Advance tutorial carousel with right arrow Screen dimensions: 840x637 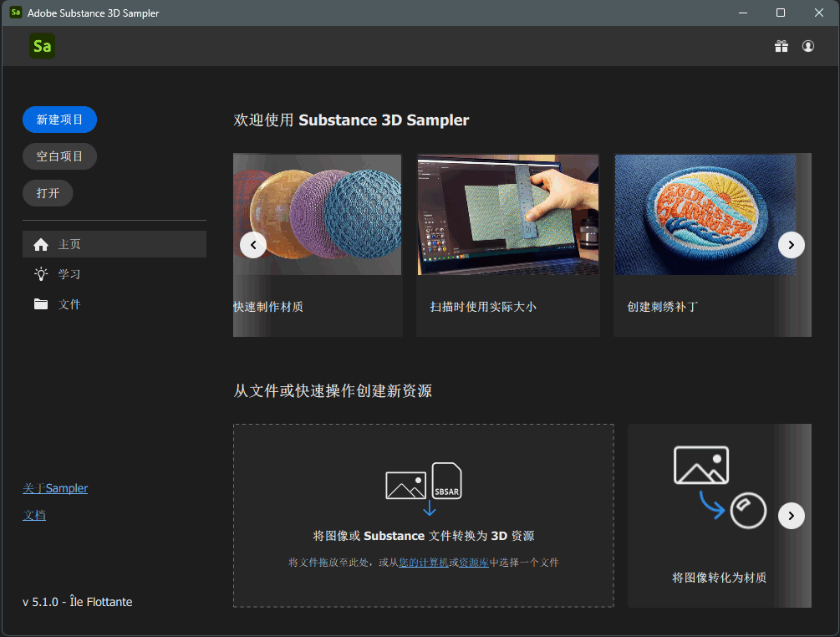[791, 245]
